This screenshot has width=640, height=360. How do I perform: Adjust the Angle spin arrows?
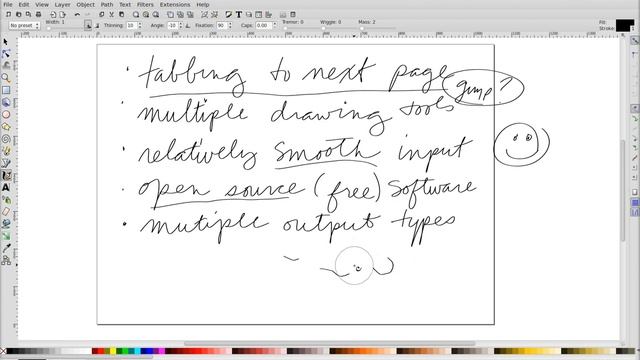(x=181, y=25)
